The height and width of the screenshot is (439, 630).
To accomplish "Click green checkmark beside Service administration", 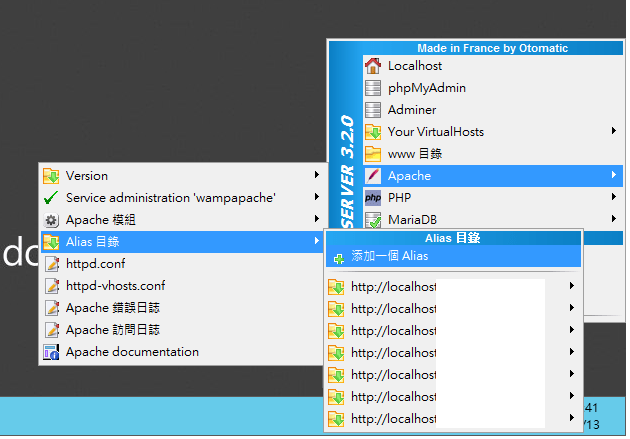I will click(51, 198).
